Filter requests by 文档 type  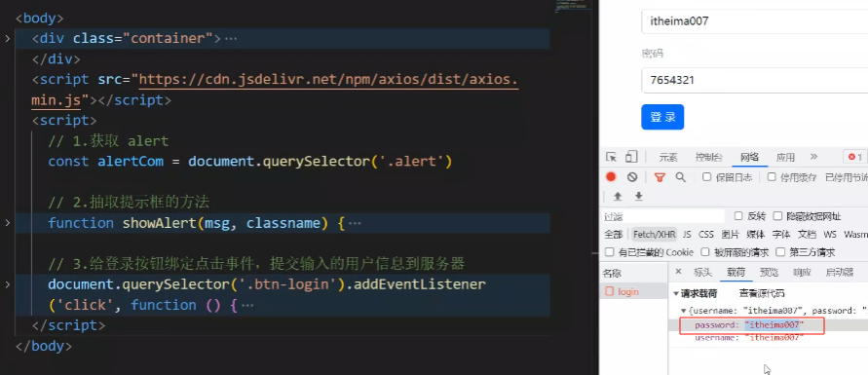807,234
